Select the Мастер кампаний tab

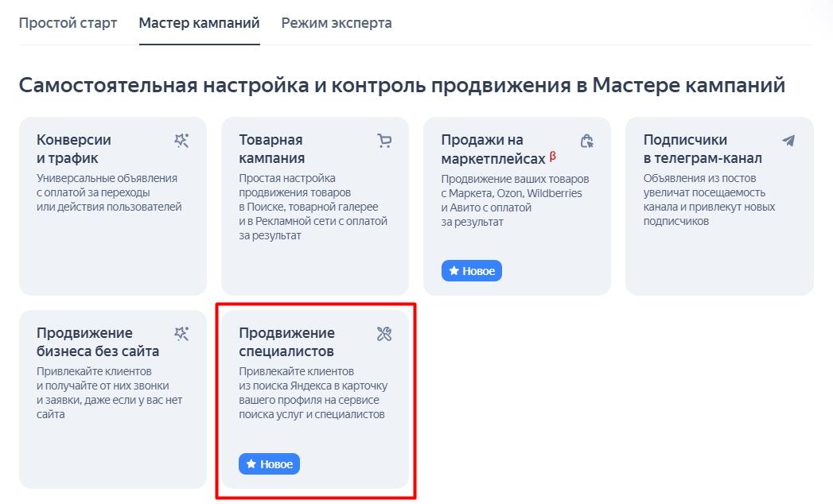pyautogui.click(x=199, y=22)
